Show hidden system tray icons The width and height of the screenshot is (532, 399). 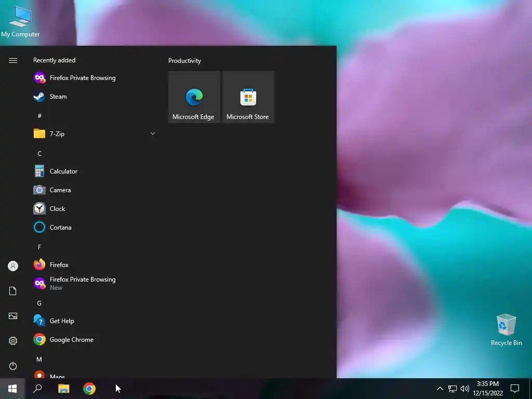click(440, 389)
